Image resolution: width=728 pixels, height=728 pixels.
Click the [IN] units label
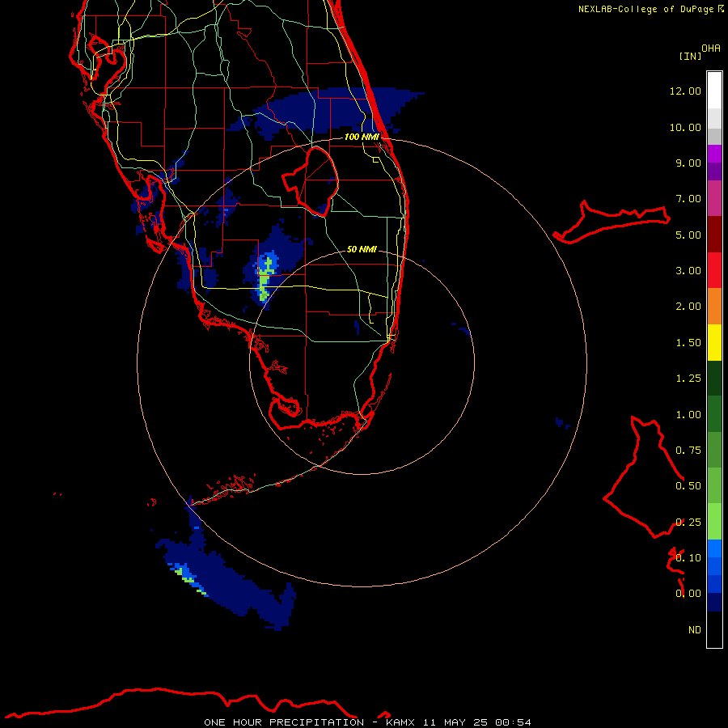click(690, 56)
